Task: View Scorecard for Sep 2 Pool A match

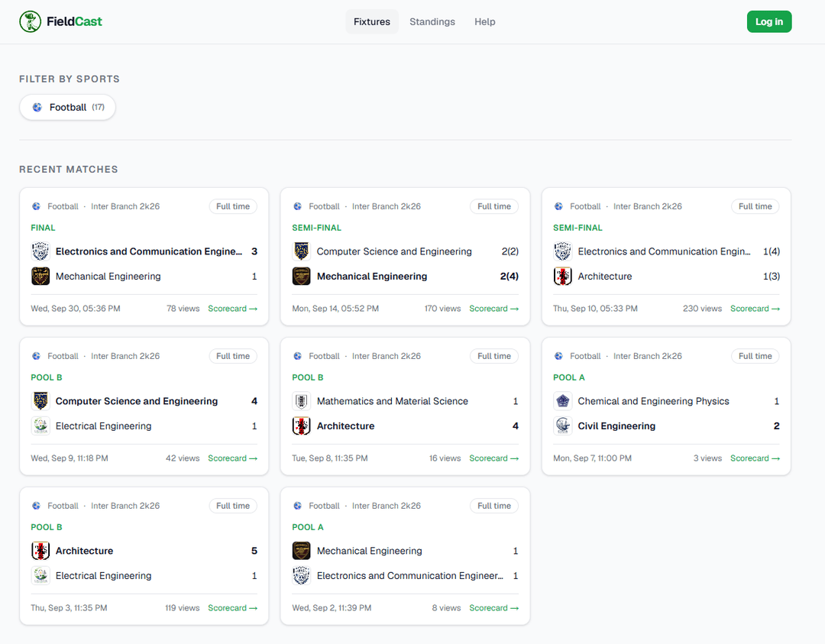Action: click(x=493, y=607)
